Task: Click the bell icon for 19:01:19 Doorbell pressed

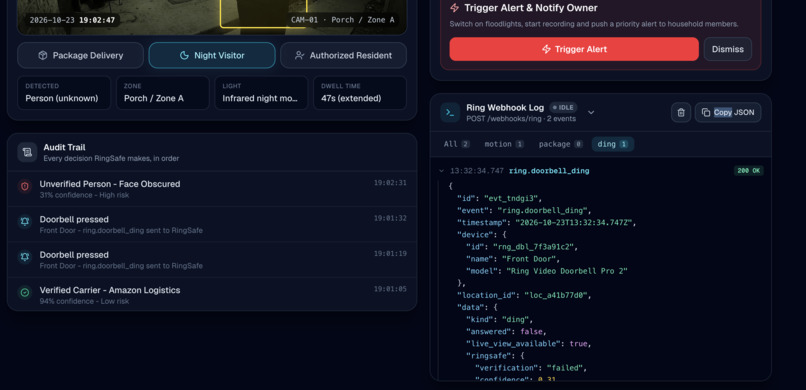Action: (25, 257)
